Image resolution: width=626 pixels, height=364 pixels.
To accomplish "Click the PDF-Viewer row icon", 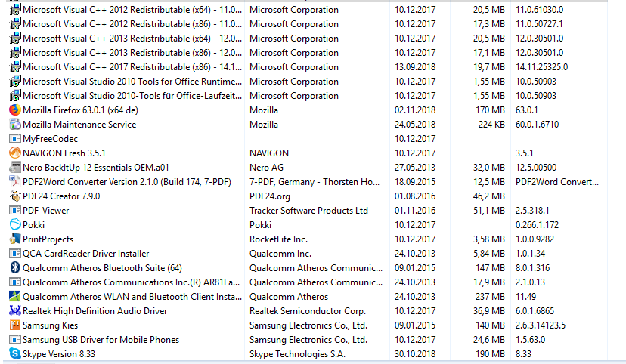I will pyautogui.click(x=15, y=211).
